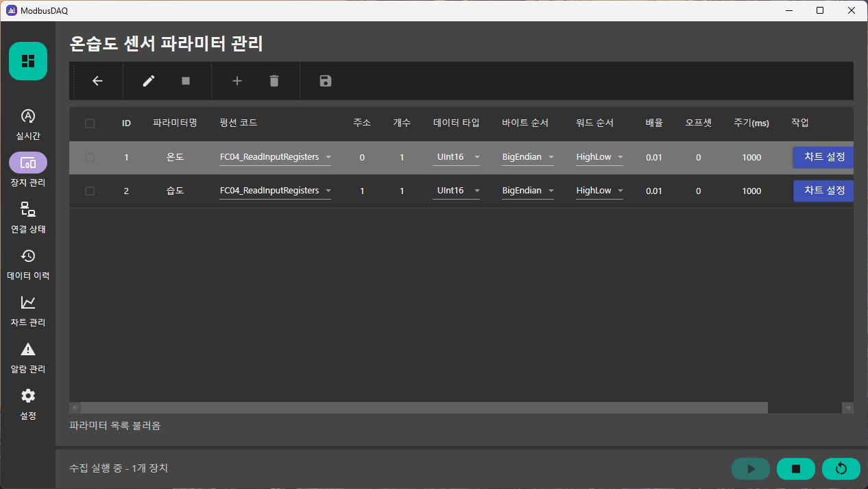Restart collection with the bottom refresh button
The height and width of the screenshot is (489, 868).
click(841, 468)
